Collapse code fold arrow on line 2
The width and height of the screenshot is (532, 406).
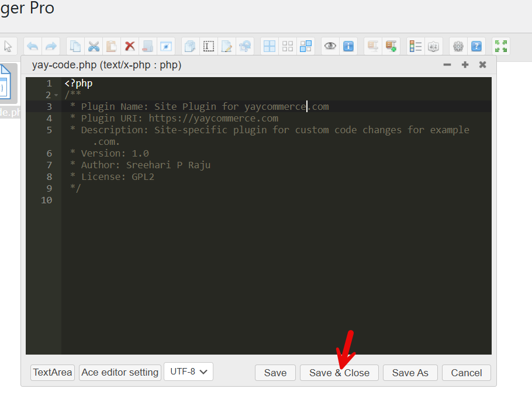point(56,95)
